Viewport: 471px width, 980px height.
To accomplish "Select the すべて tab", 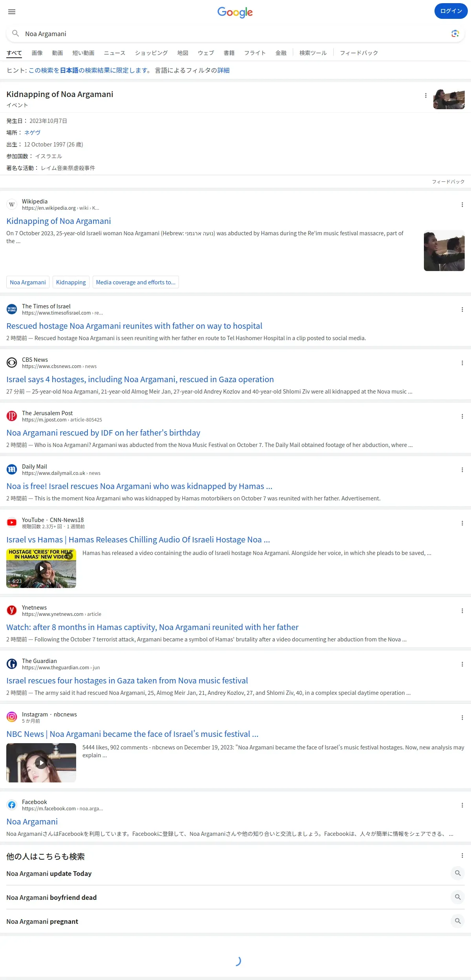I will tap(14, 53).
